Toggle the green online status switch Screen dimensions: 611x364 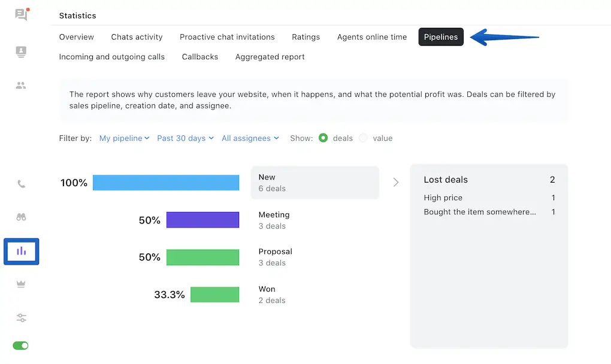tap(21, 345)
